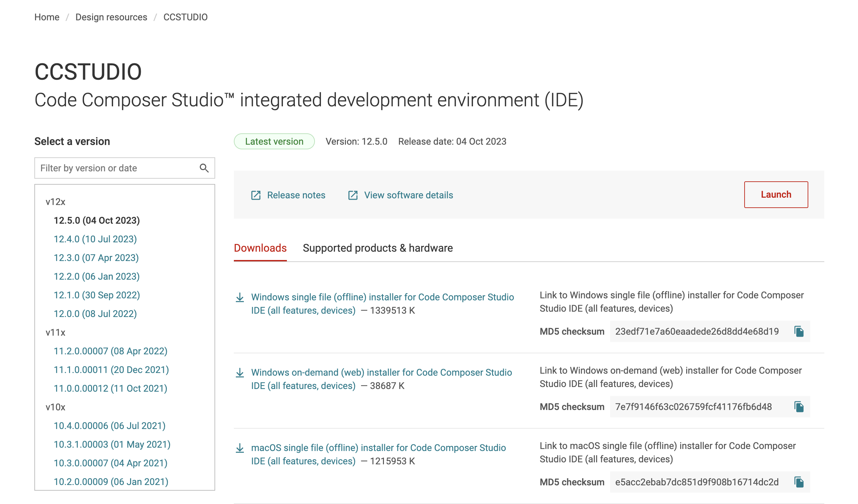858x504 pixels.
Task: Select the Downloads tab
Action: (x=260, y=248)
